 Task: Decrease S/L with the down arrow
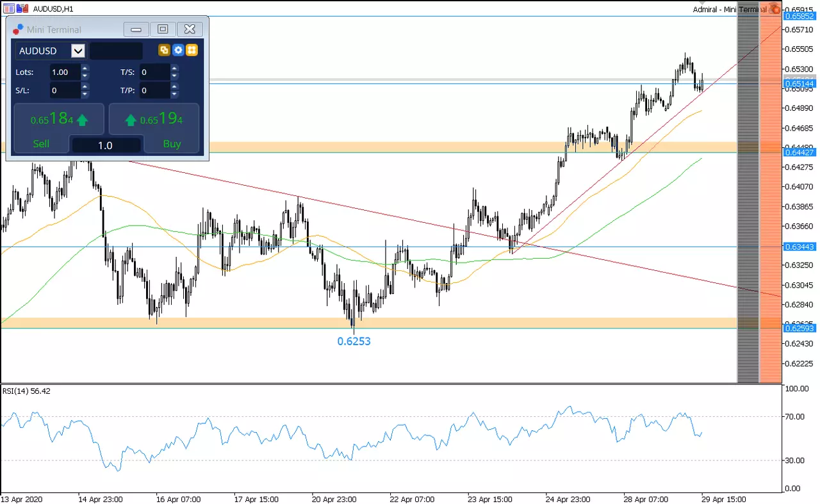click(85, 94)
